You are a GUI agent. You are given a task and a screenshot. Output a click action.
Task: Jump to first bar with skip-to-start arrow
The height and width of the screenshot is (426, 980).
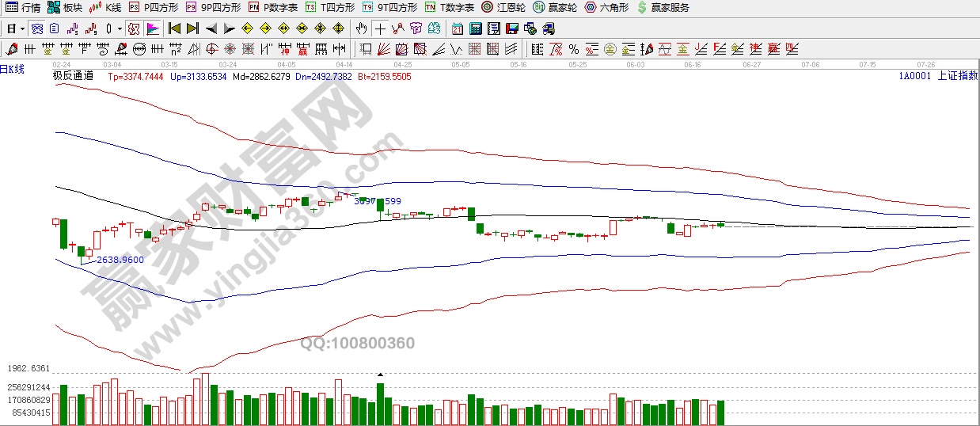coord(174,29)
